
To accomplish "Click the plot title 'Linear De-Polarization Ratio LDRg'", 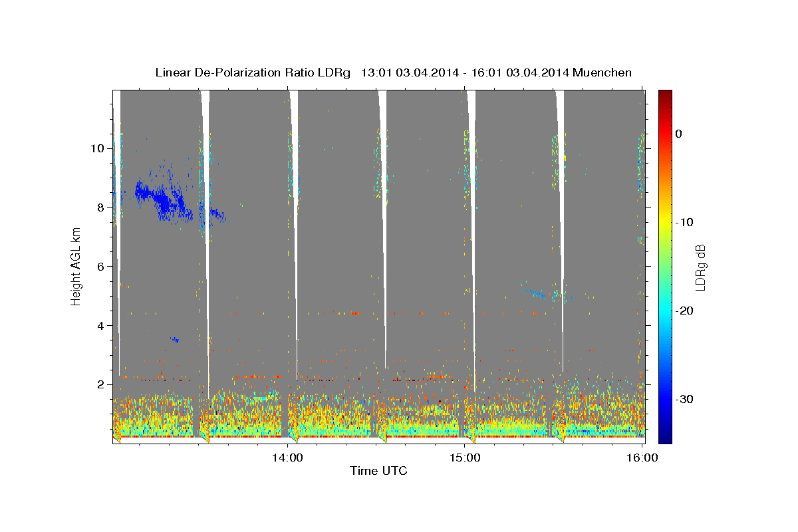I will 253,72.
